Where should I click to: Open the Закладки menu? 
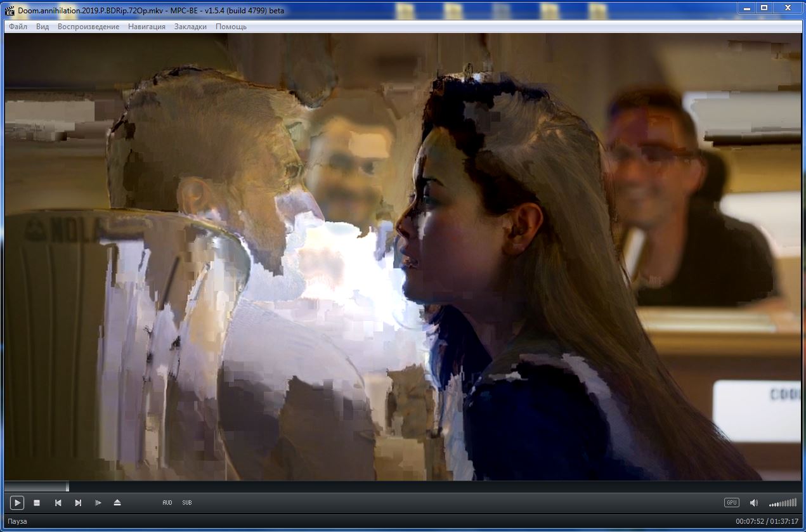tap(190, 27)
